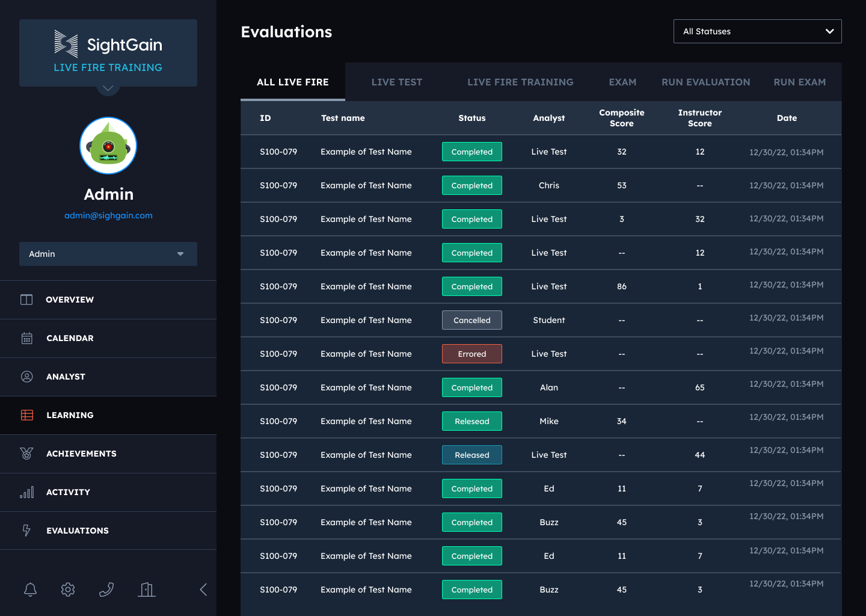Screen dimensions: 866x616
Task: Click composite score 53
Action: (x=622, y=185)
